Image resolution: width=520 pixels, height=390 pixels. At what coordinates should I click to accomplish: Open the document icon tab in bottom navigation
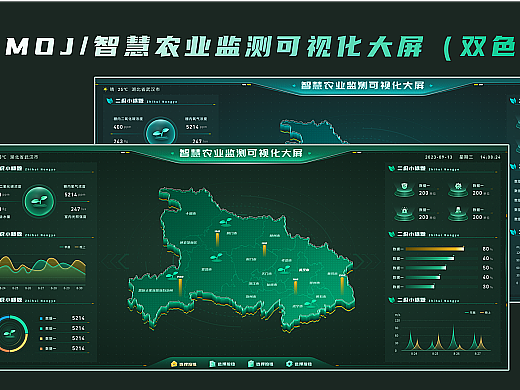[x=222, y=364]
